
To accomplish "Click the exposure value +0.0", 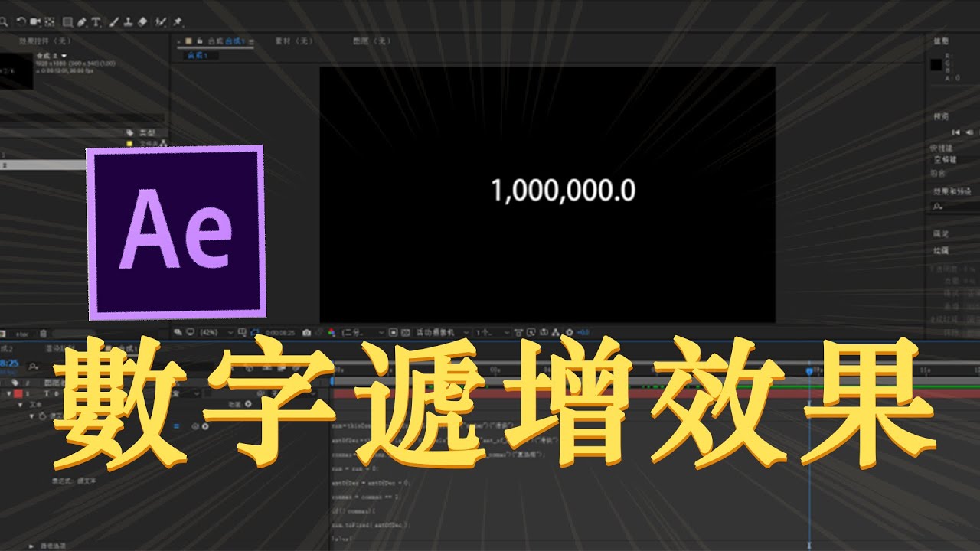I will click(583, 332).
